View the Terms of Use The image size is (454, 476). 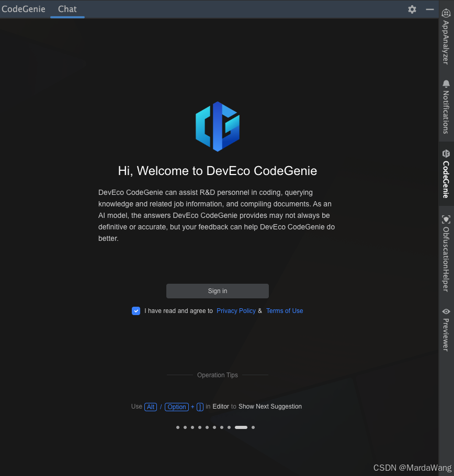tap(285, 311)
